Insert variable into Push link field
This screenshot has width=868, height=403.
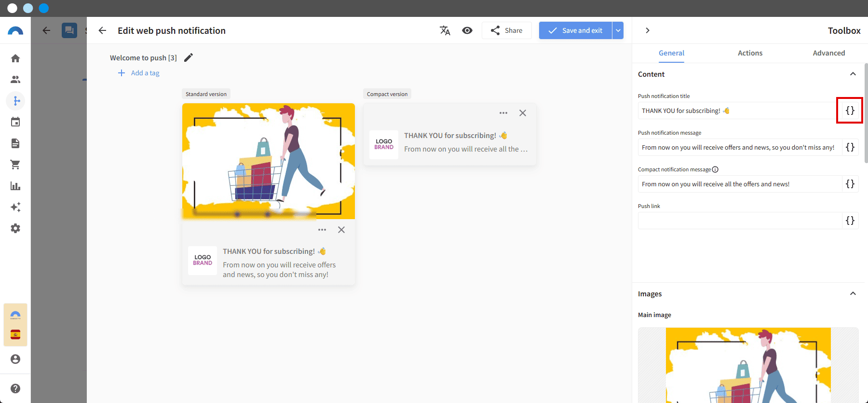coord(850,221)
